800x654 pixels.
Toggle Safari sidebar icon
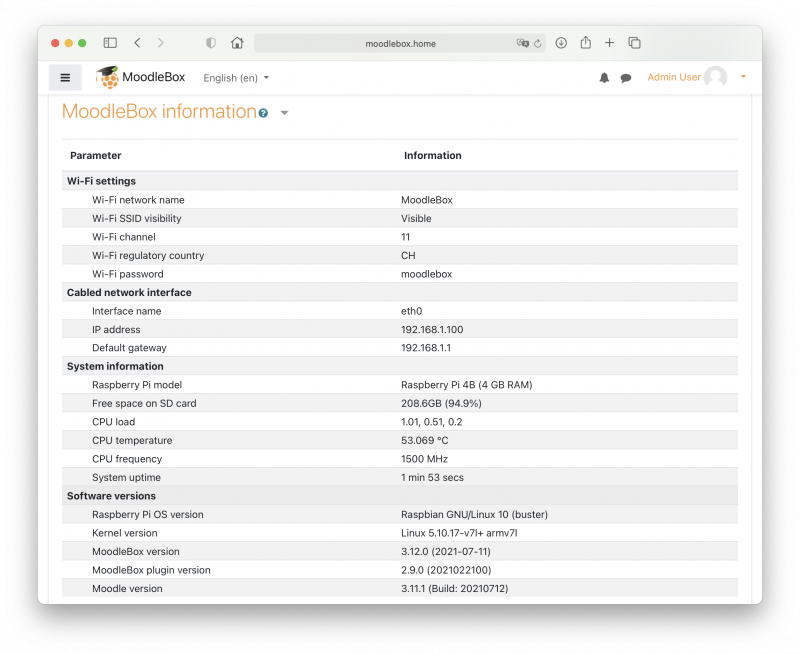110,43
